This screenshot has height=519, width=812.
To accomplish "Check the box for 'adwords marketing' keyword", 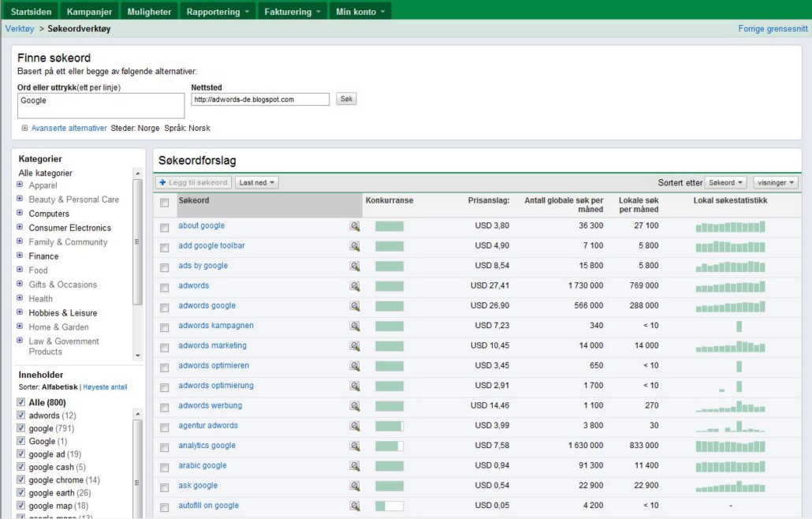I will [165, 348].
